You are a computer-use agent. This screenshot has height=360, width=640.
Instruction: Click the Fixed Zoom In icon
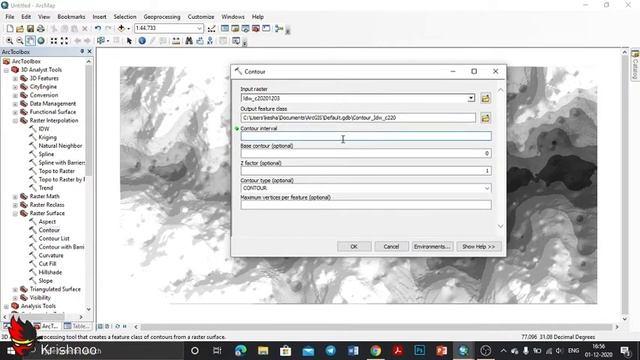point(54,41)
